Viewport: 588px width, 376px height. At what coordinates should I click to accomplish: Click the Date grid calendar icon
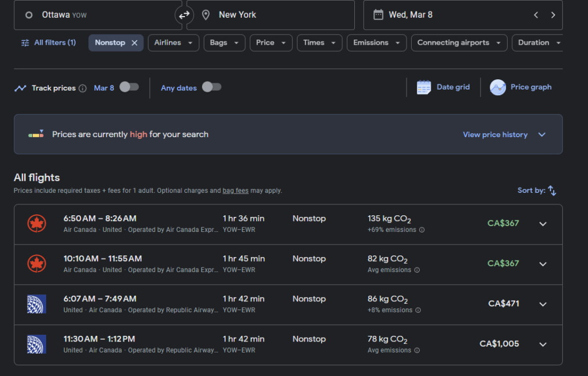(424, 87)
